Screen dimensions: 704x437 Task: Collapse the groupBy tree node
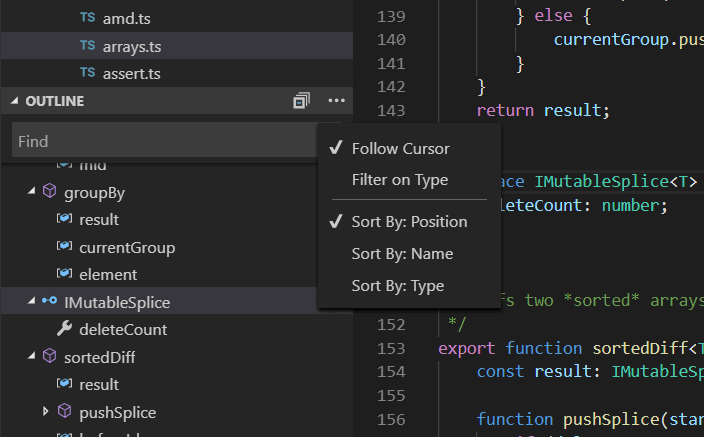tap(30, 192)
